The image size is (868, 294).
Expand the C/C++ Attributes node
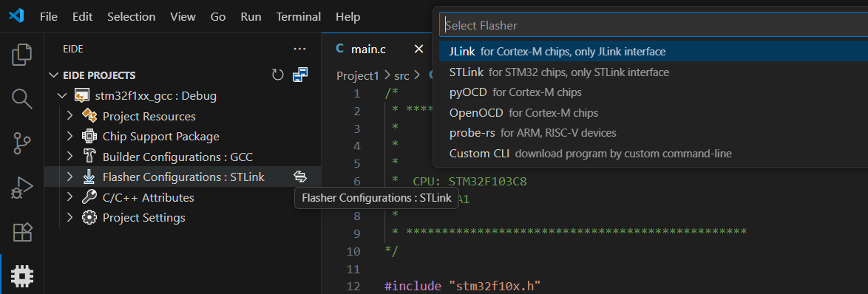69,197
